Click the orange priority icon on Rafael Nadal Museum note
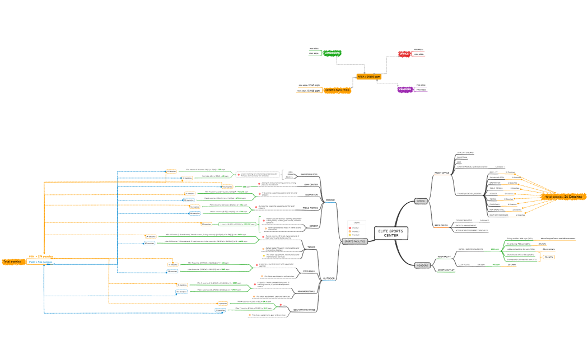Image resolution: width=588 pixels, height=364 pixels. [x=264, y=250]
